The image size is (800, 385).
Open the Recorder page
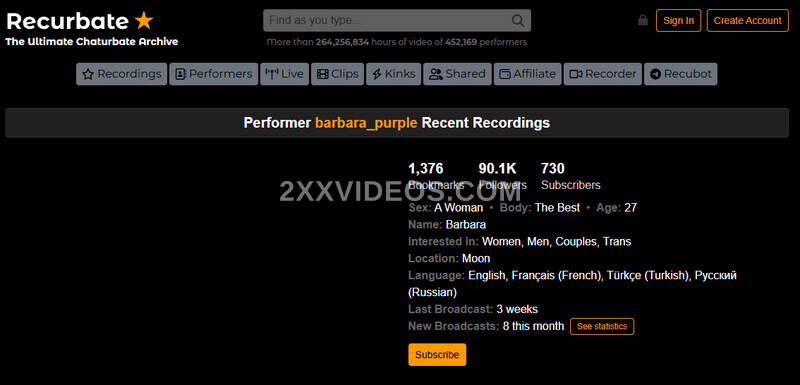603,74
